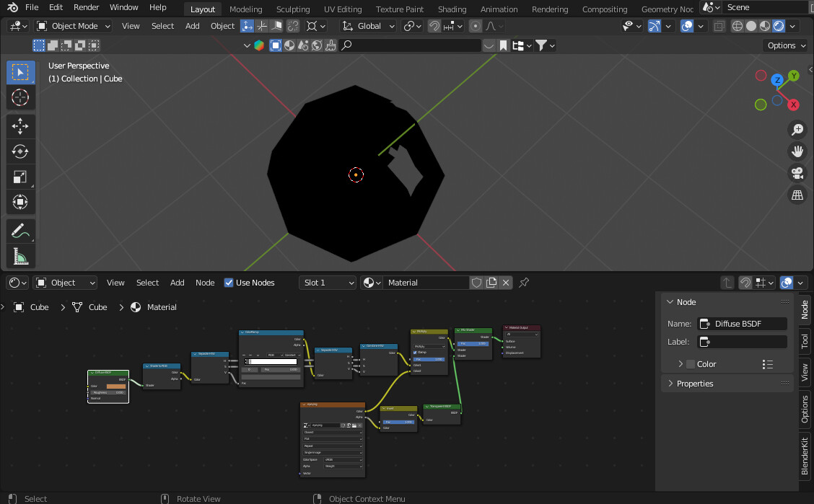
Task: Click the Diffuse BSDF color swatch
Action: pos(115,386)
